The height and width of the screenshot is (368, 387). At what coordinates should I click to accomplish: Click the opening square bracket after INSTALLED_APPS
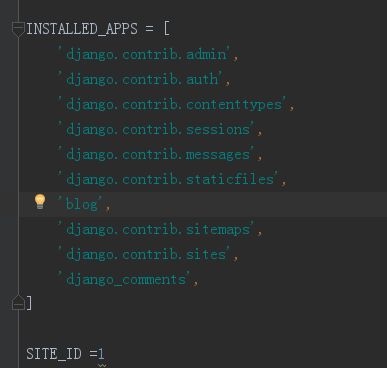click(166, 29)
